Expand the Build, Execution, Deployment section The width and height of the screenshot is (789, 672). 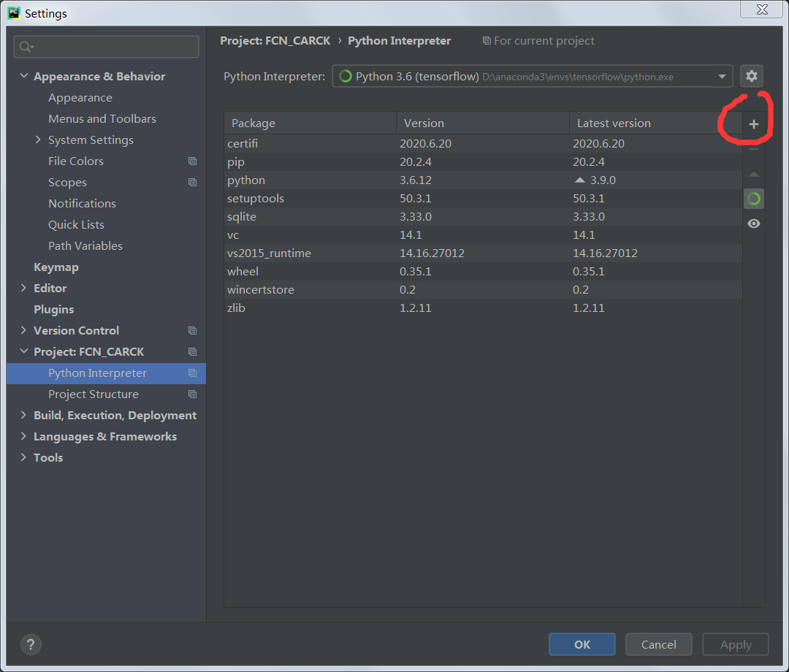click(22, 415)
